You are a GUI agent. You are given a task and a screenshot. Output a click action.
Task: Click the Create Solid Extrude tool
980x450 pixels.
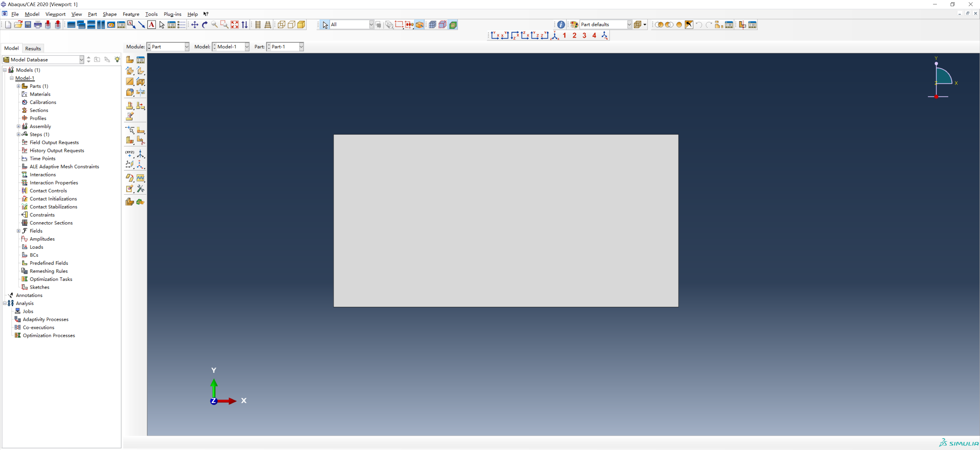click(x=130, y=71)
